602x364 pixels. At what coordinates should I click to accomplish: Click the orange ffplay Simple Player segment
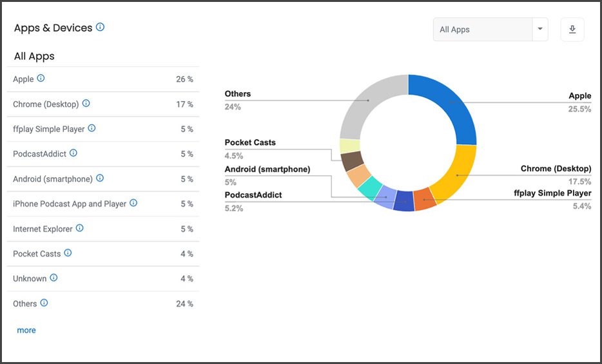tap(425, 199)
